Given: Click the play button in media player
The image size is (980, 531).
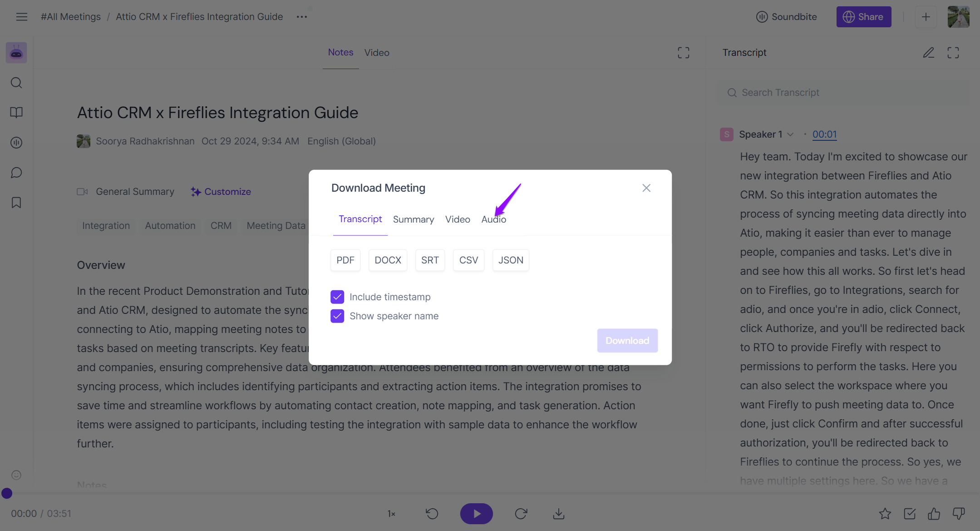Looking at the screenshot, I should point(476,513).
